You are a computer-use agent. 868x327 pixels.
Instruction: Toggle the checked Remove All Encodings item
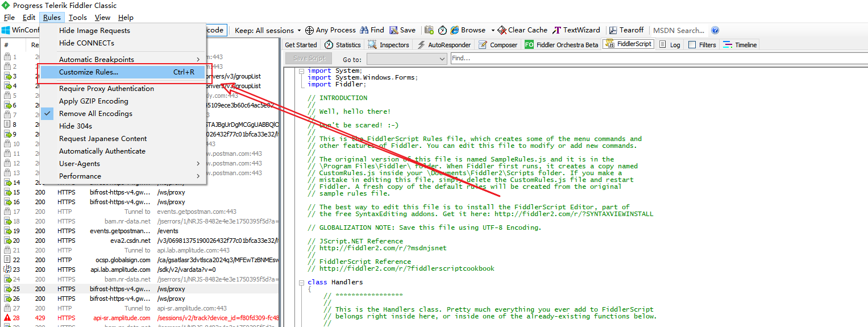tap(123, 114)
